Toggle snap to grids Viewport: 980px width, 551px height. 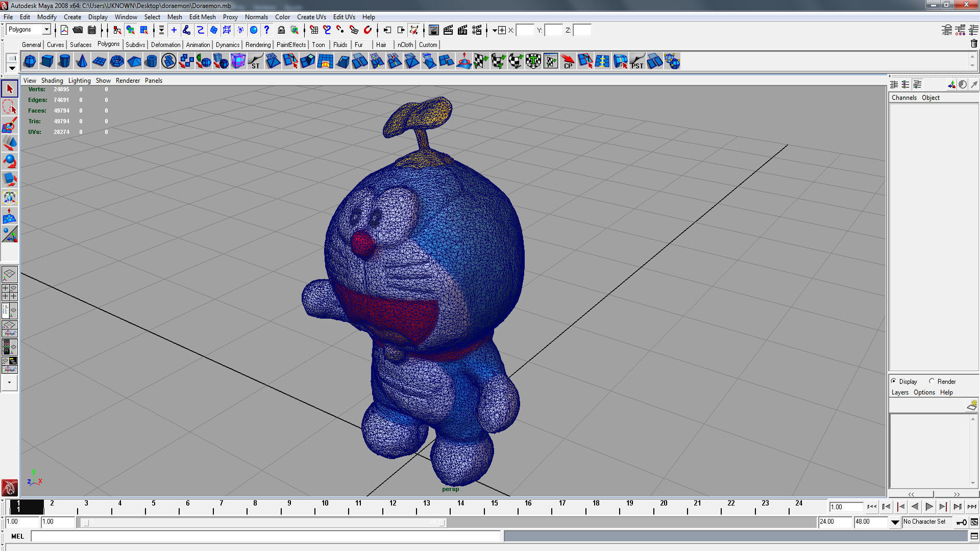coord(314,30)
